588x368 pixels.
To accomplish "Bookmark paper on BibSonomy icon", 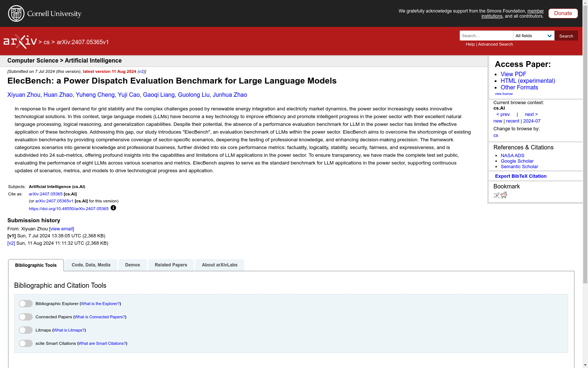I will [496, 195].
